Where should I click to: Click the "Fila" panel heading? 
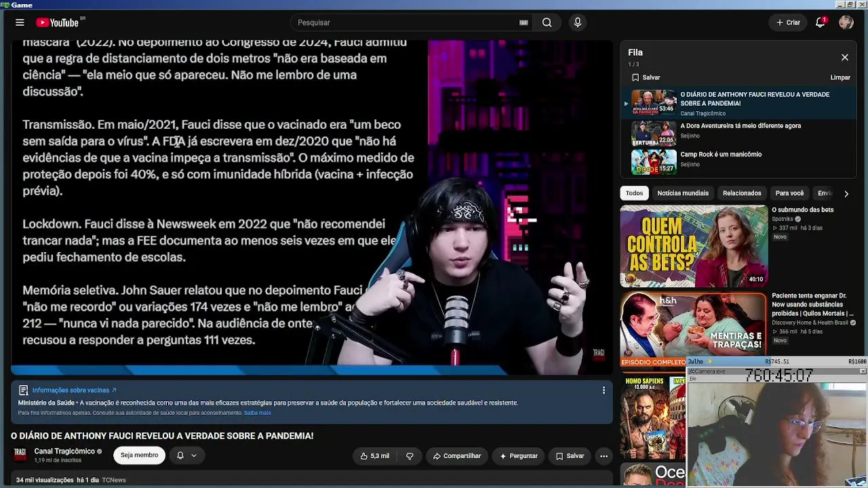coord(635,52)
